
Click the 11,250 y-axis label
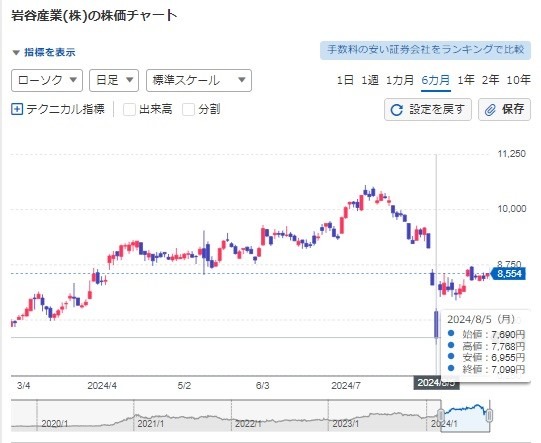[x=512, y=154]
